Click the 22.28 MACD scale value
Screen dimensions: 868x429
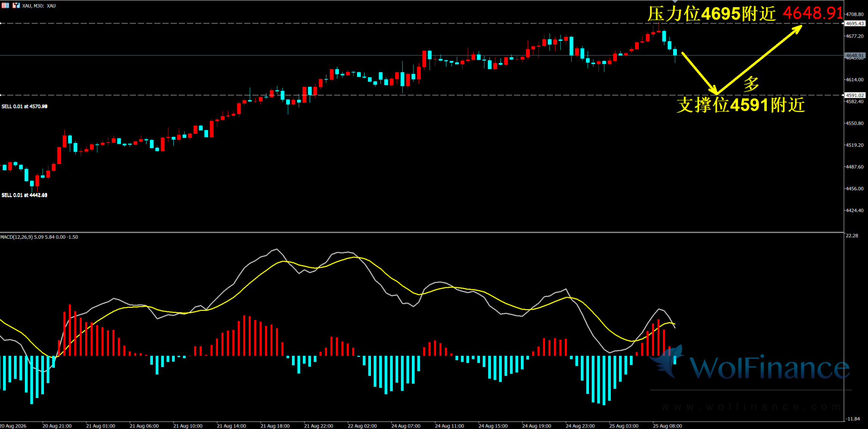click(x=852, y=236)
